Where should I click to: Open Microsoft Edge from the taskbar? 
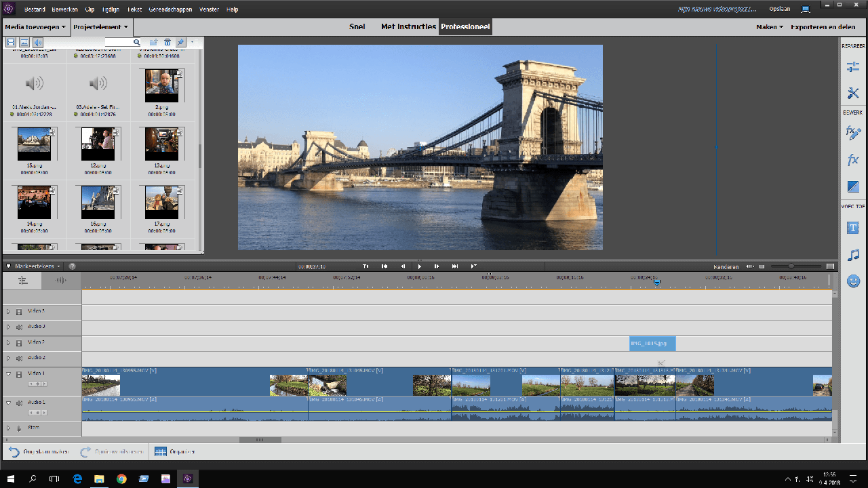[77, 479]
